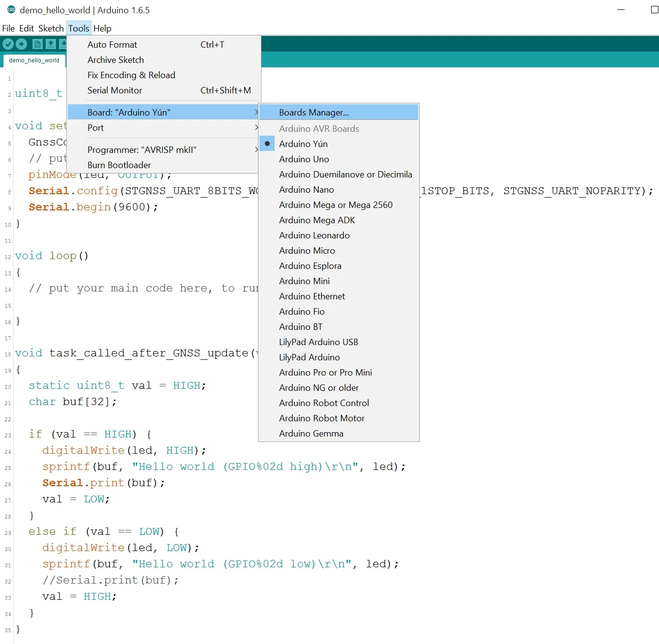Expand the Board: "Arduino Yún" submenu
Viewport: 659px width, 644px height.
pyautogui.click(x=163, y=113)
